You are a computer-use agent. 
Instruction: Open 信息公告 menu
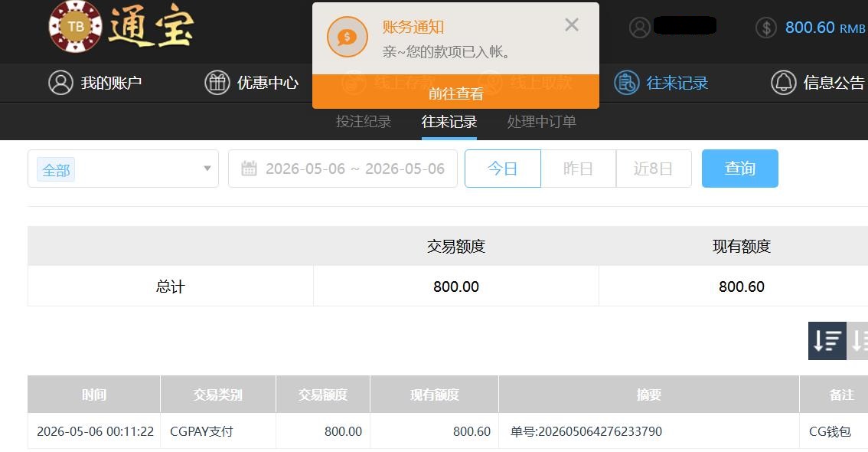(818, 83)
